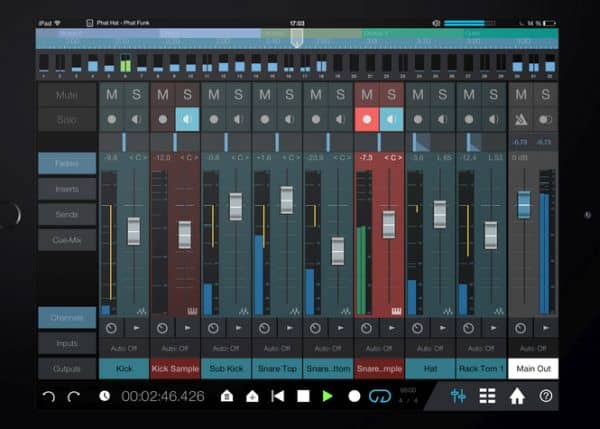The height and width of the screenshot is (429, 600).
Task: Select the Inserts view tab
Action: [x=67, y=189]
